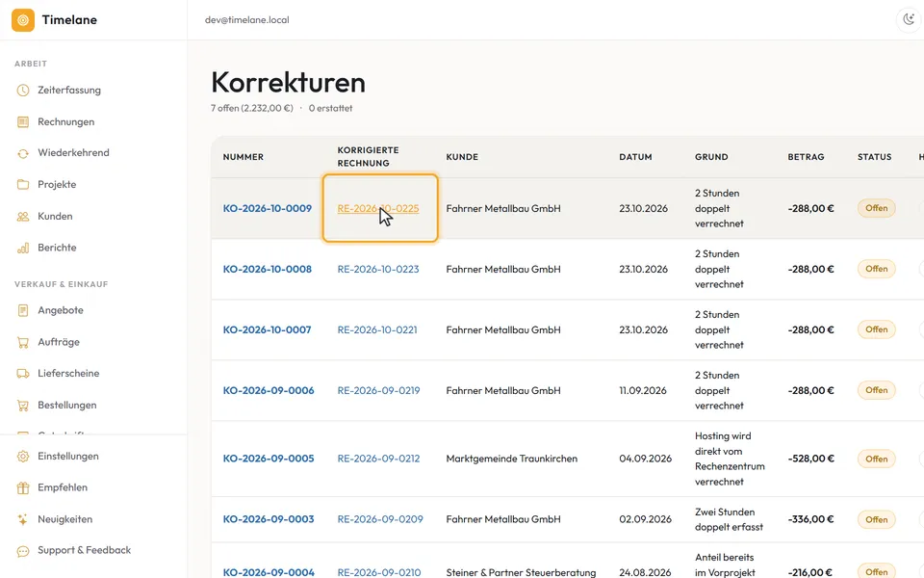Open the Kunden sidebar entry

(55, 217)
